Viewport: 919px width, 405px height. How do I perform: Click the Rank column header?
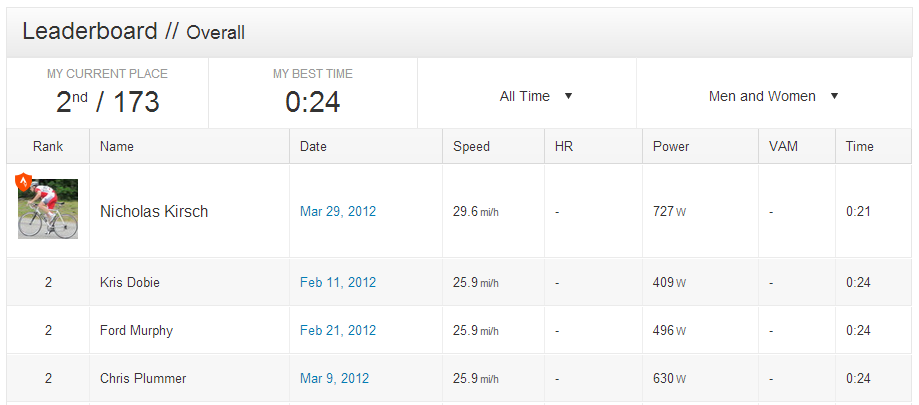[48, 146]
